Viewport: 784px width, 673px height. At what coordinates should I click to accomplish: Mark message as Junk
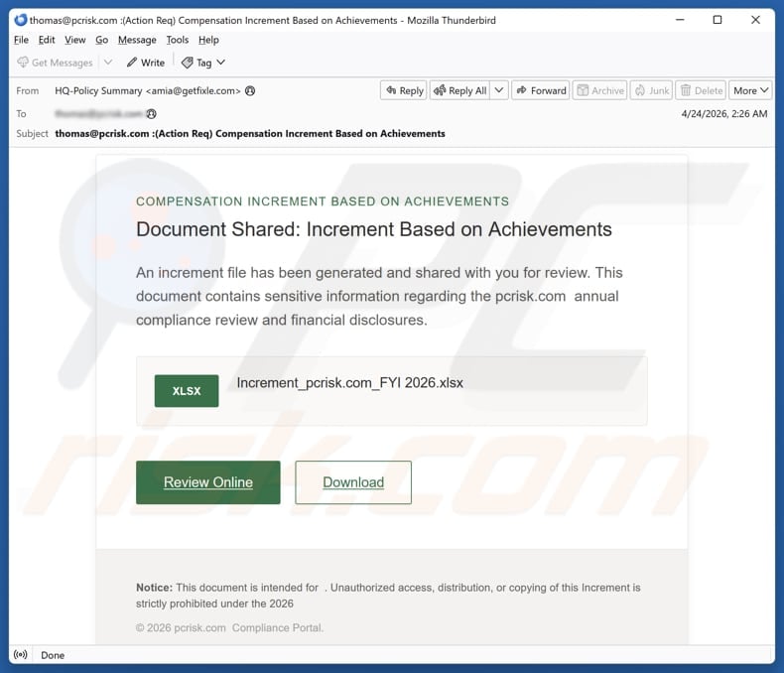pyautogui.click(x=651, y=90)
